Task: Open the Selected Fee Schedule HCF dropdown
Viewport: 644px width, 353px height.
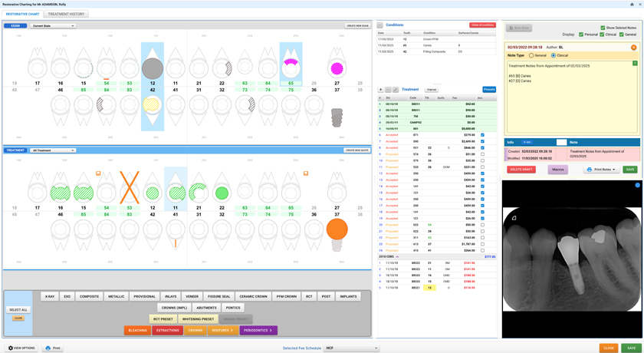Action: pos(352,348)
